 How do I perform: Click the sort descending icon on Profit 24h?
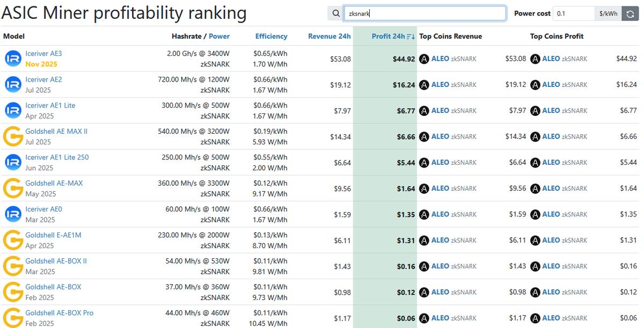tap(411, 37)
